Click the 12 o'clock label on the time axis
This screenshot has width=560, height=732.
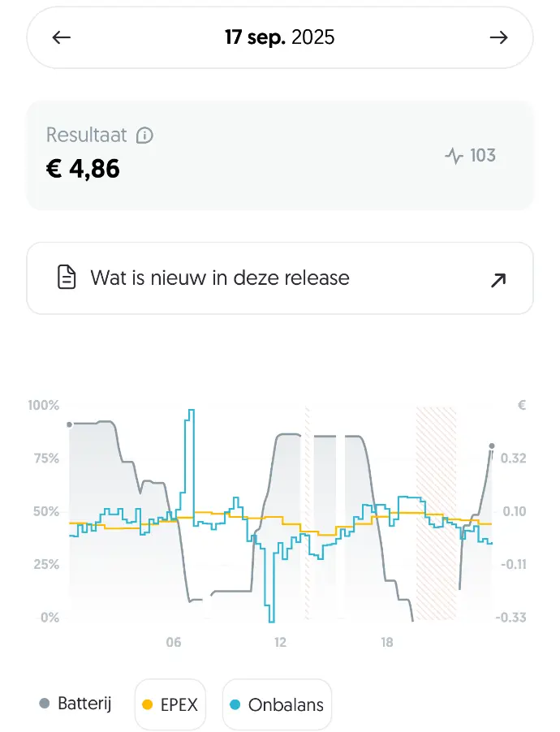[x=280, y=643]
